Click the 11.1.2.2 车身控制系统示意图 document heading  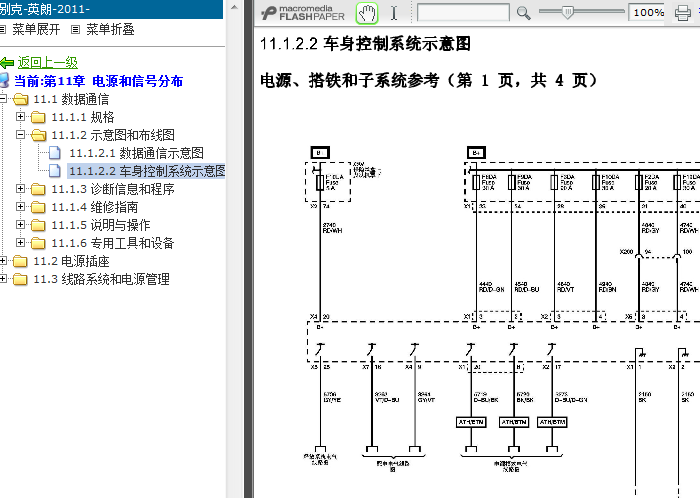click(x=365, y=44)
